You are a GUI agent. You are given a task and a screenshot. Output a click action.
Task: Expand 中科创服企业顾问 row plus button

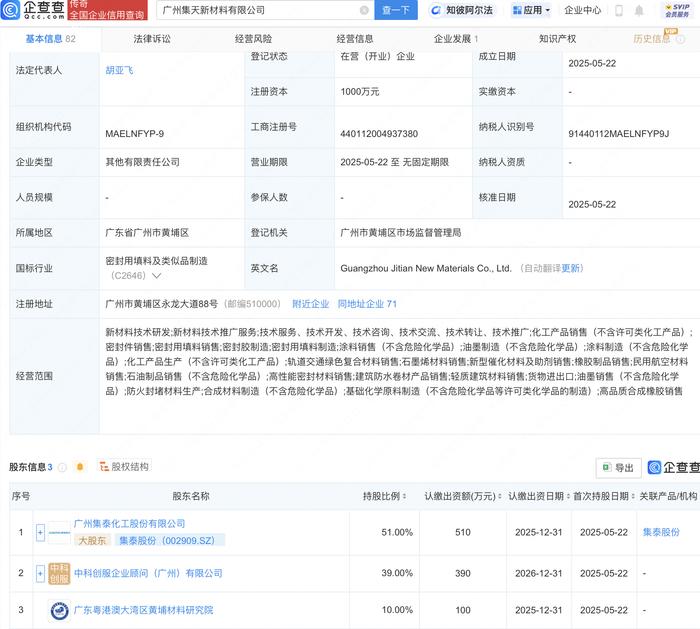pos(40,573)
